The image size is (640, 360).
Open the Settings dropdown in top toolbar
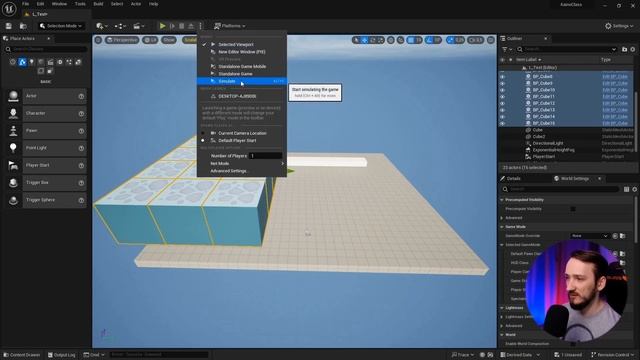619,26
